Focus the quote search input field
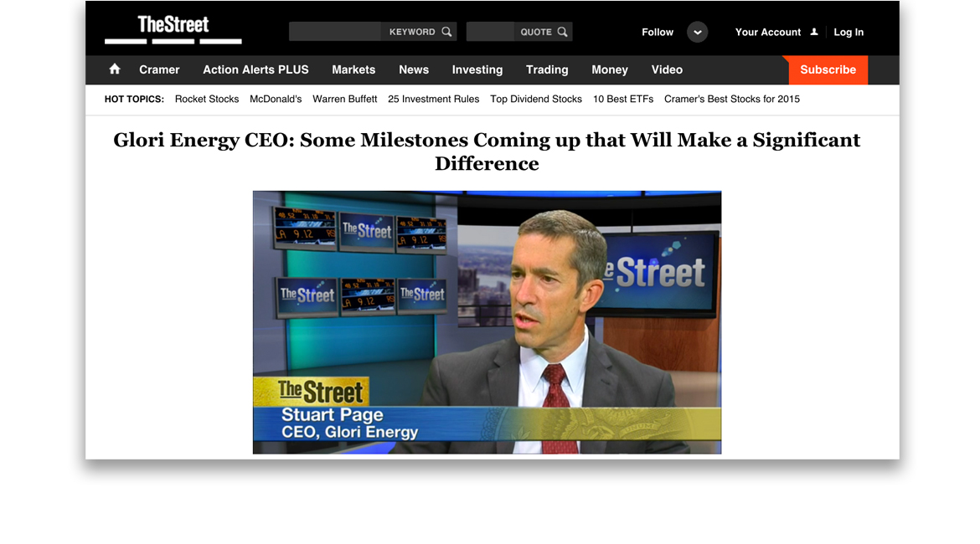The height and width of the screenshot is (544, 980). (x=490, y=32)
